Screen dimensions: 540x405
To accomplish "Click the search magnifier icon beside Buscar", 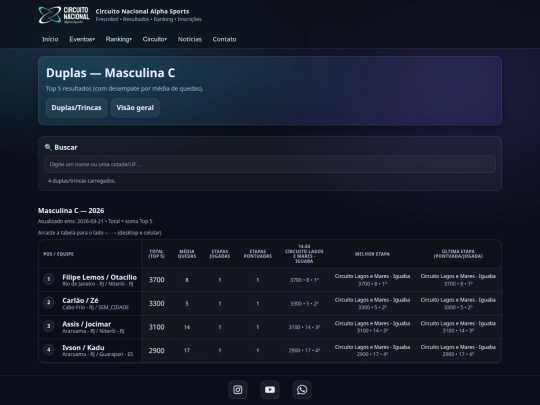I will [48, 147].
